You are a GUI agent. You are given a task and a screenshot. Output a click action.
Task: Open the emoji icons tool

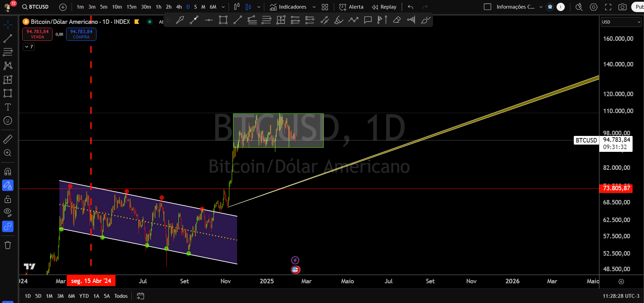point(8,120)
